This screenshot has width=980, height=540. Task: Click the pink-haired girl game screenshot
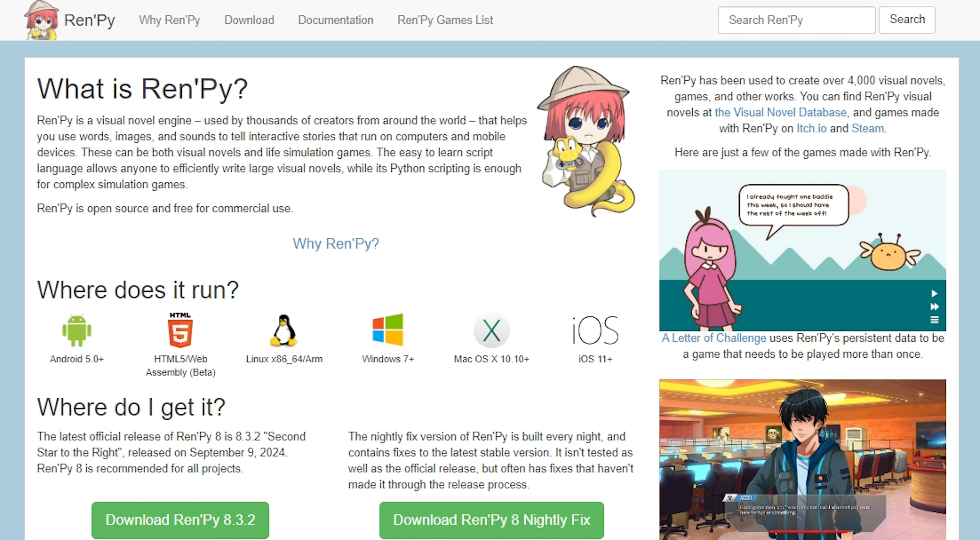[803, 250]
